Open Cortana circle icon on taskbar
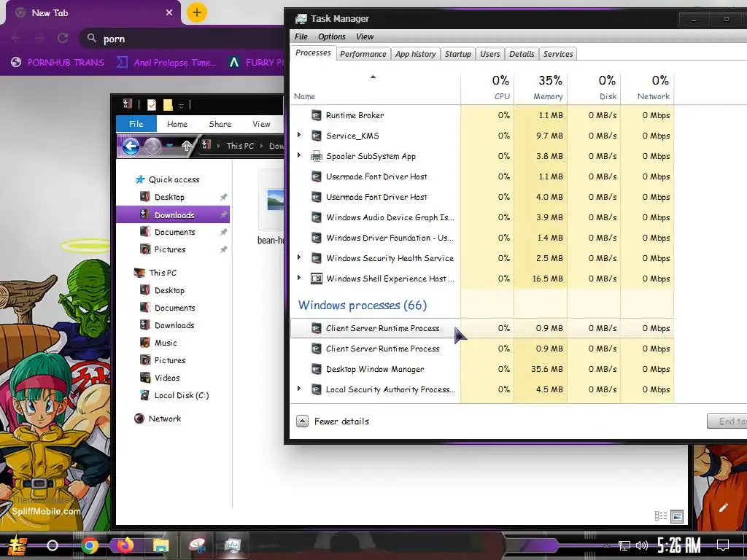The width and height of the screenshot is (747, 560). pos(53,545)
